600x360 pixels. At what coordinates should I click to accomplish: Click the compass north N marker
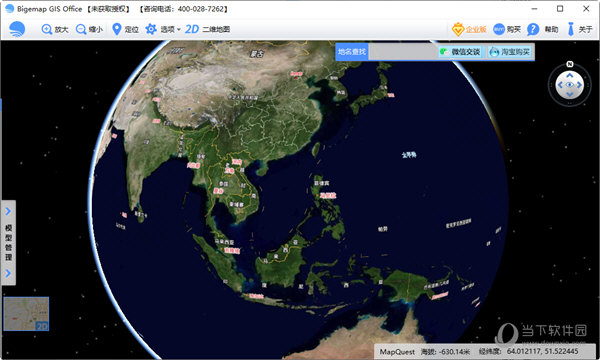coord(570,64)
